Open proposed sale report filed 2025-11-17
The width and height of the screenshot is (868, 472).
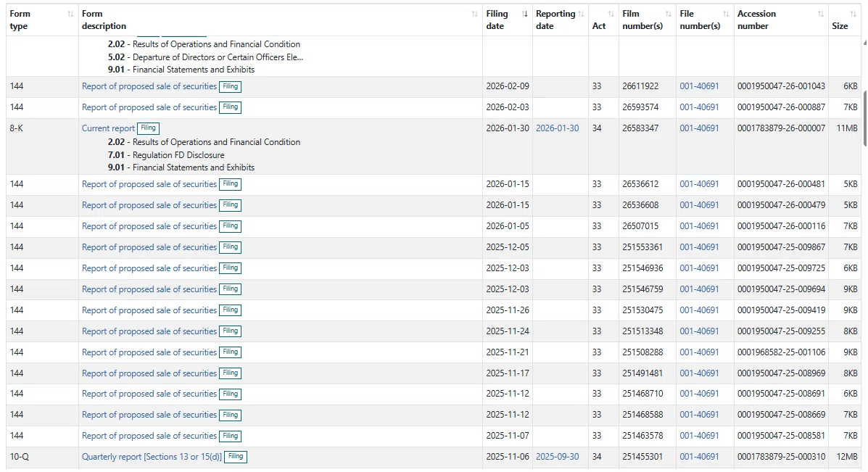tap(149, 373)
